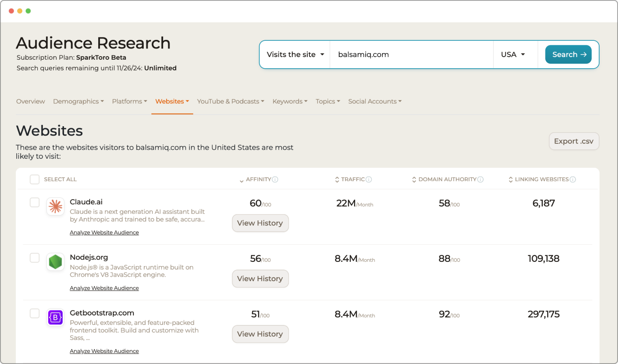The height and width of the screenshot is (364, 618).
Task: Go to the Overview tab
Action: [x=30, y=101]
